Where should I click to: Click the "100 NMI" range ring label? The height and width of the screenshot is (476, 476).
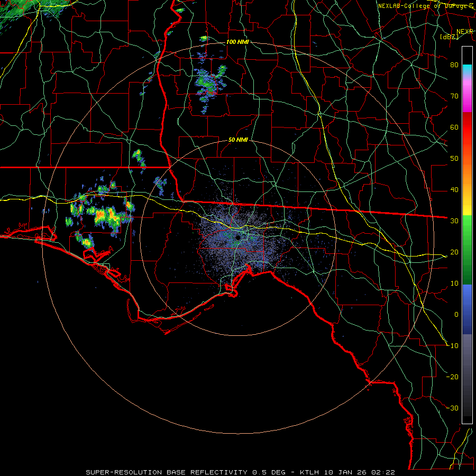237,42
